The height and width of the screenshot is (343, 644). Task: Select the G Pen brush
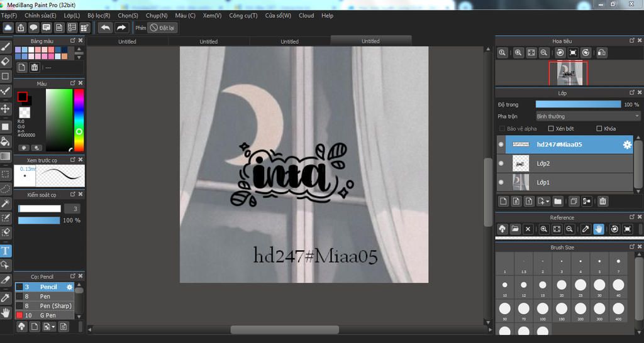click(45, 315)
